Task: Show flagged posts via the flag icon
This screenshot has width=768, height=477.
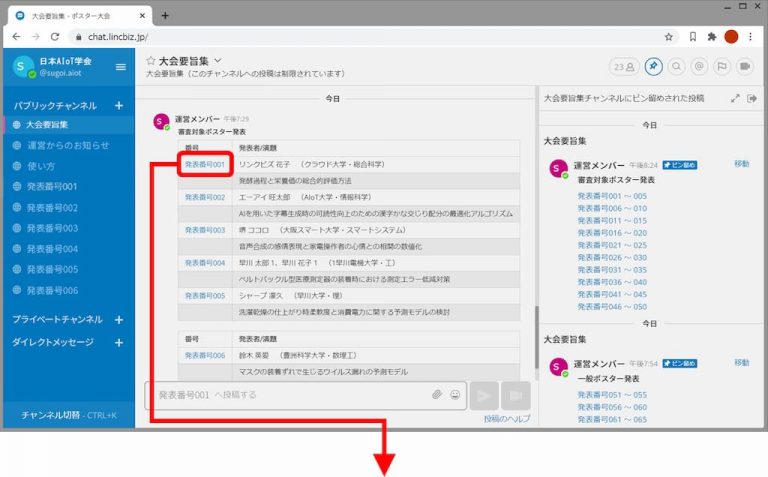Action: click(720, 66)
